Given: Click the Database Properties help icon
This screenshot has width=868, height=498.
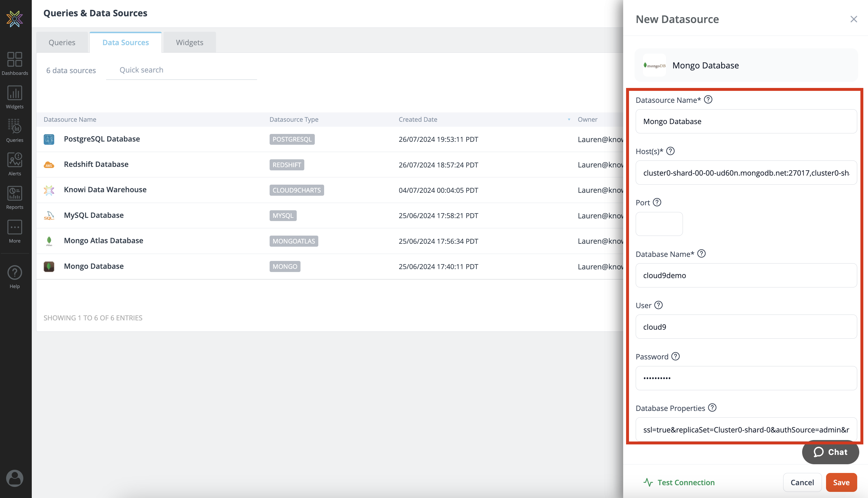Looking at the screenshot, I should (x=712, y=408).
